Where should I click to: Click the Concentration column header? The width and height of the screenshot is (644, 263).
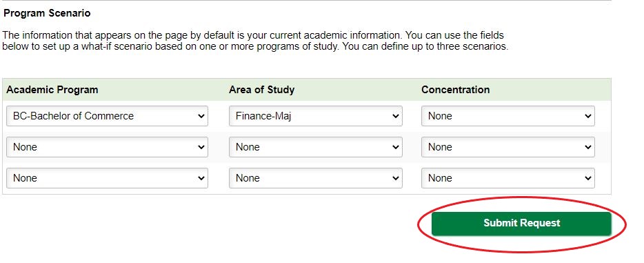point(456,90)
